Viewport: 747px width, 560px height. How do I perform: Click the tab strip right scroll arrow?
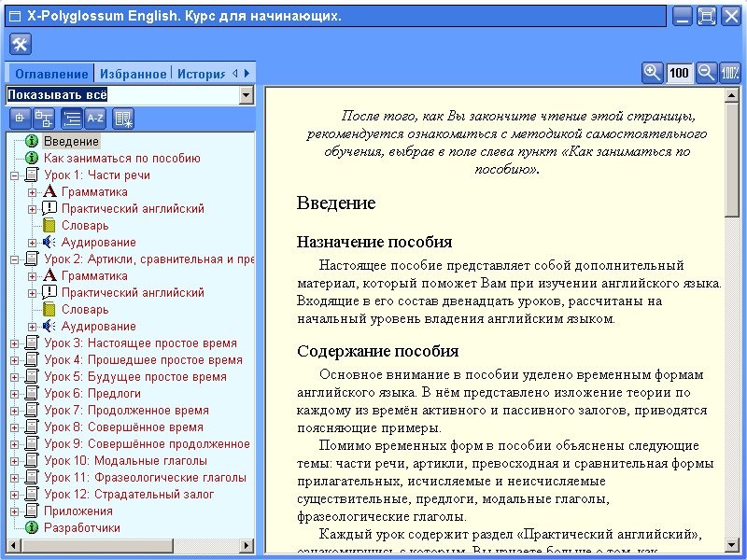247,74
